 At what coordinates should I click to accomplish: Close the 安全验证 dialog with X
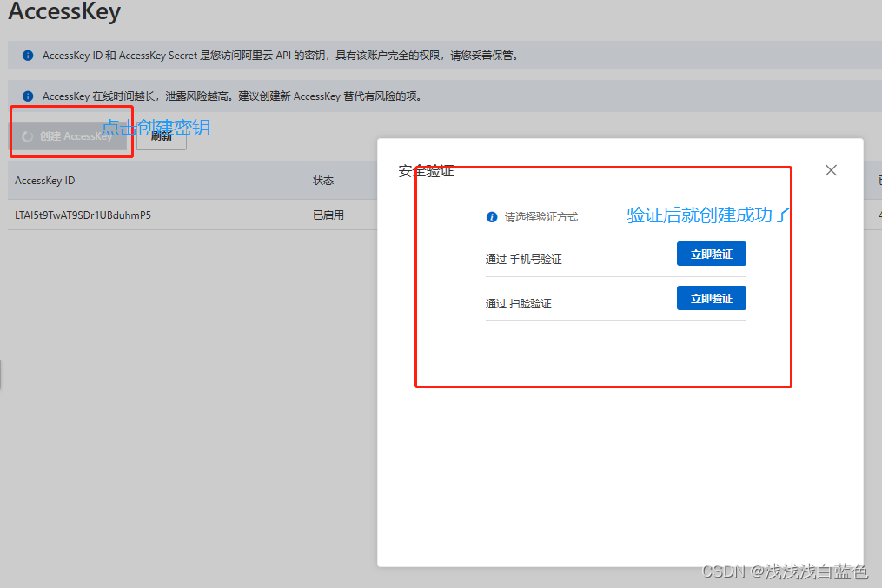(x=831, y=170)
